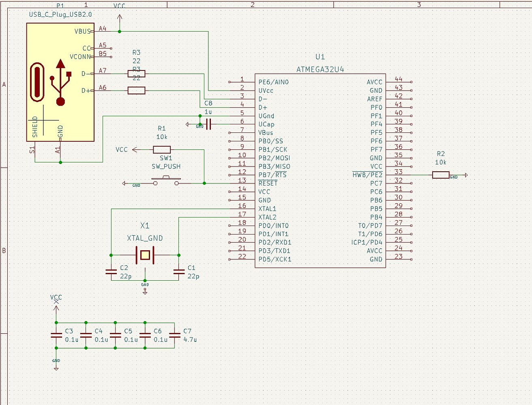Image resolution: width=532 pixels, height=405 pixels.
Task: Click the ICP1/PD4 pin label
Action: [x=367, y=242]
